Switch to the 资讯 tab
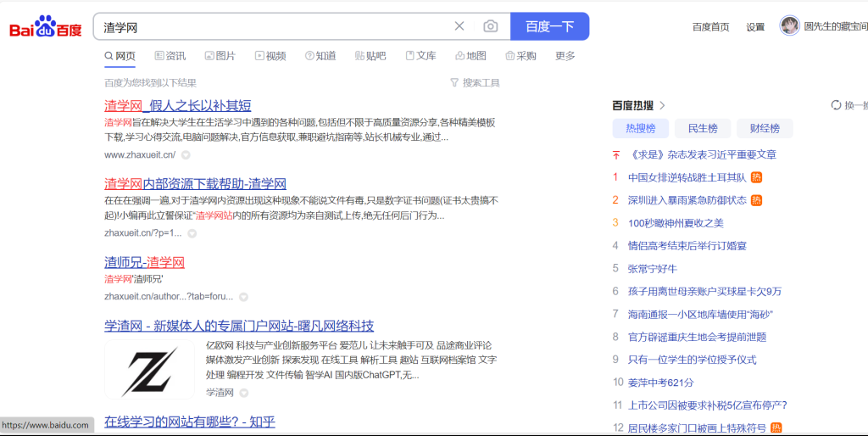The height and width of the screenshot is (436, 868). pyautogui.click(x=170, y=56)
